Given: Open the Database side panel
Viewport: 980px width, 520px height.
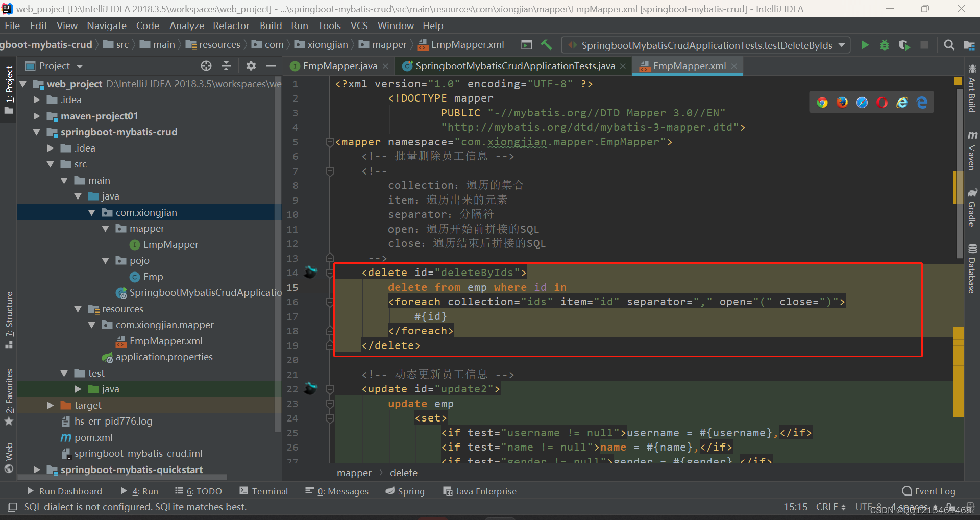Looking at the screenshot, I should tap(972, 269).
